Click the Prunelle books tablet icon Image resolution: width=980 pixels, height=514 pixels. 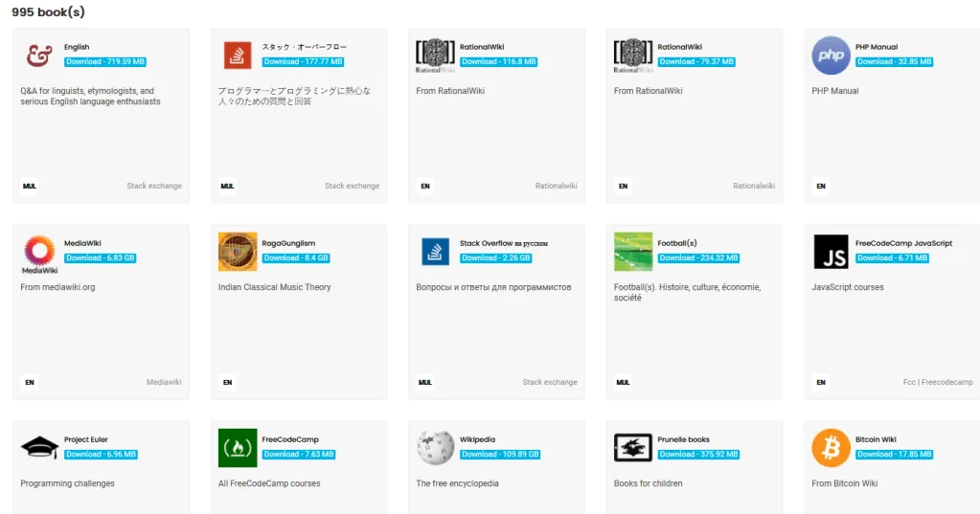pyautogui.click(x=633, y=448)
